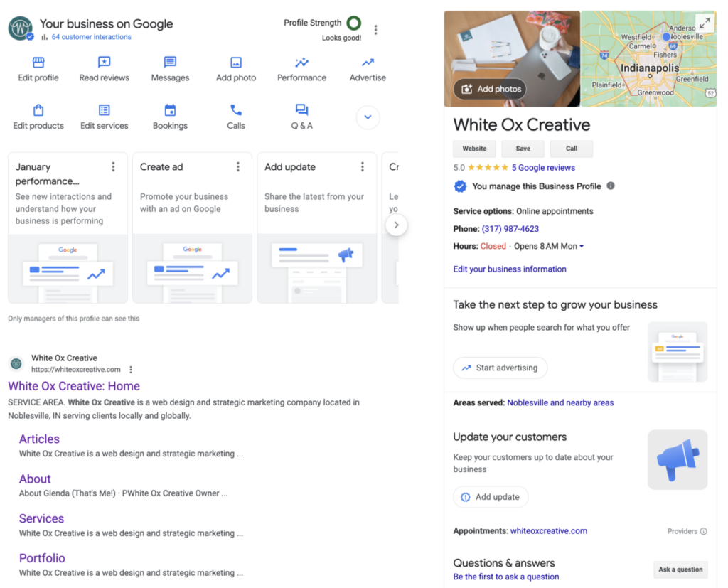Click the Start advertising button
This screenshot has width=728, height=588.
(x=500, y=368)
